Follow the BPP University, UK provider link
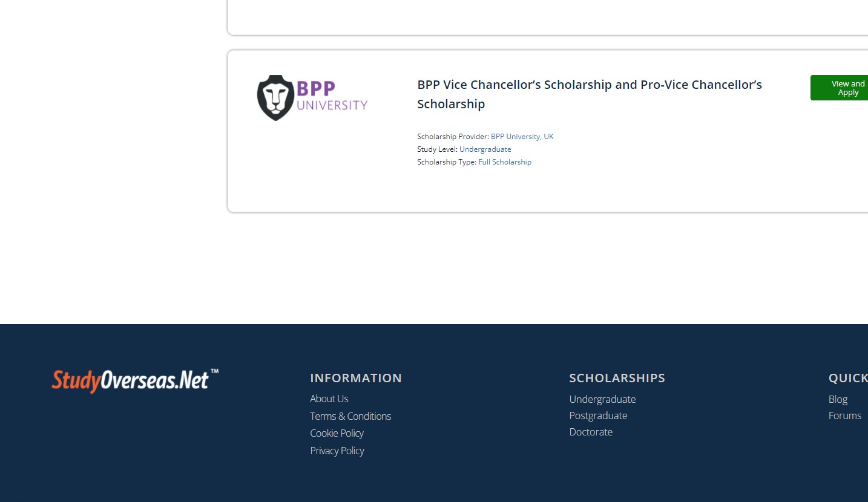 522,137
